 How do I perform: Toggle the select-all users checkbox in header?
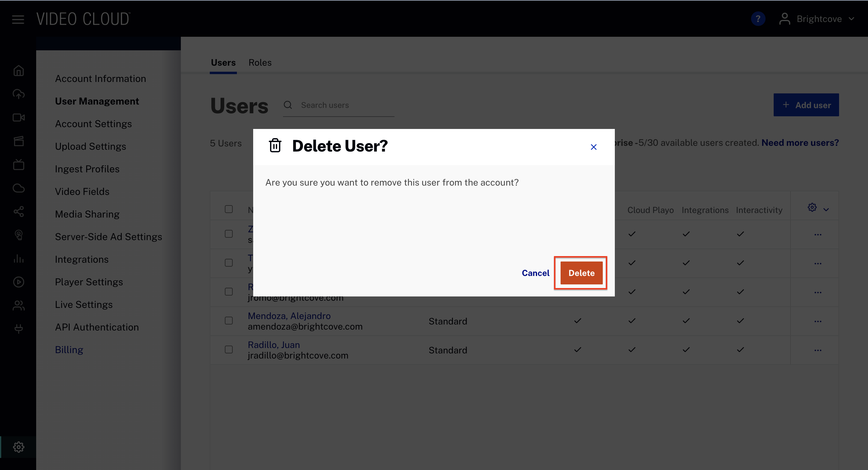[x=229, y=209]
